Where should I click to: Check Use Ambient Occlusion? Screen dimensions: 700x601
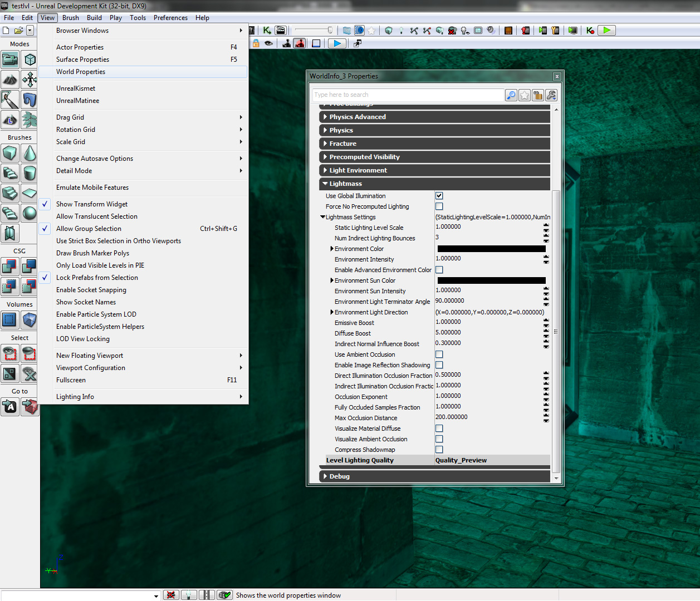[439, 354]
